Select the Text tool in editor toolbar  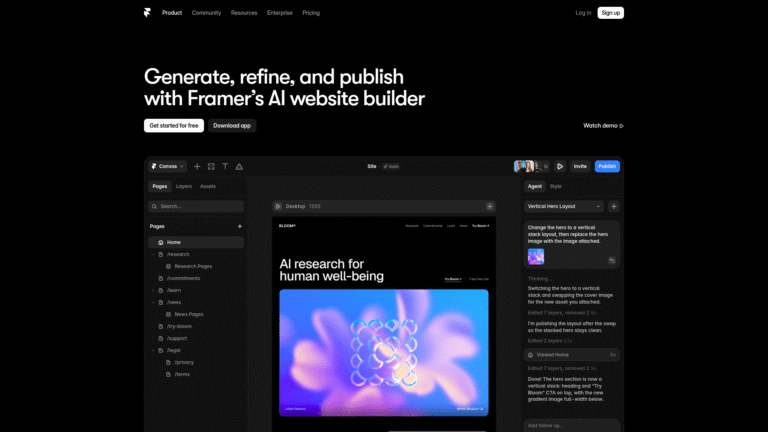[x=225, y=167]
